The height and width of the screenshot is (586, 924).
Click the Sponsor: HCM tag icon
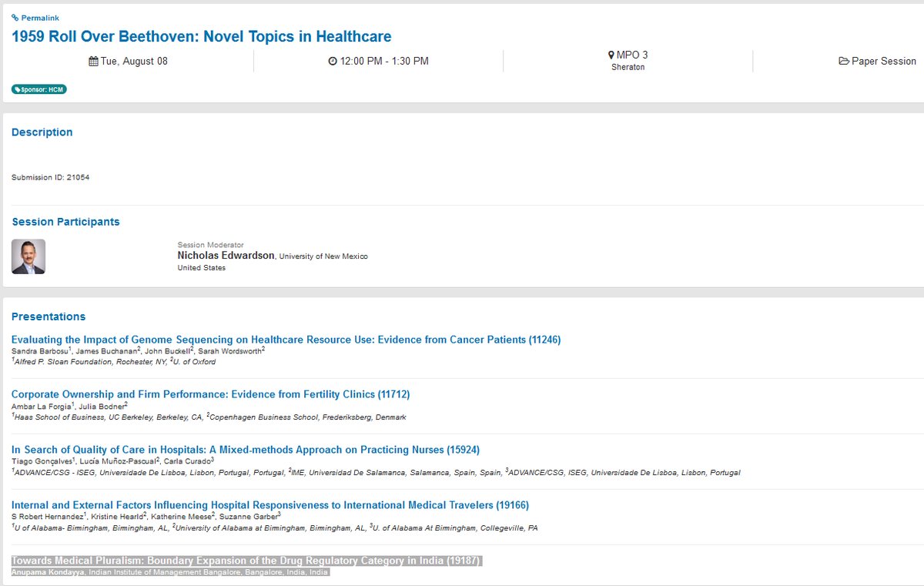(x=17, y=89)
